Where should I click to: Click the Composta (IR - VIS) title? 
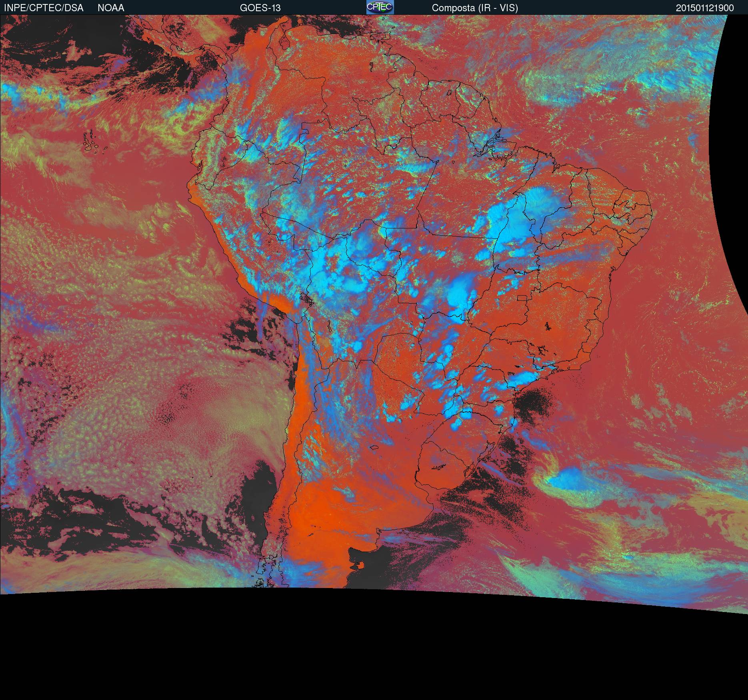pos(475,8)
